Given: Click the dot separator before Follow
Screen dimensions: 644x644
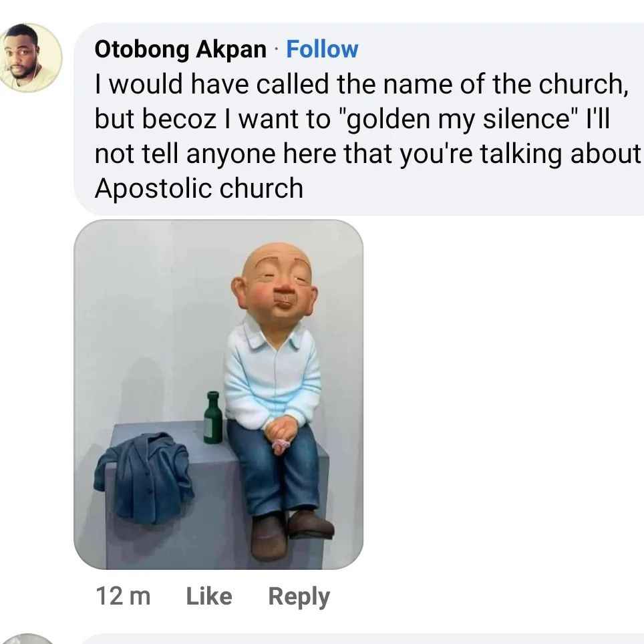Looking at the screenshot, I should (277, 49).
